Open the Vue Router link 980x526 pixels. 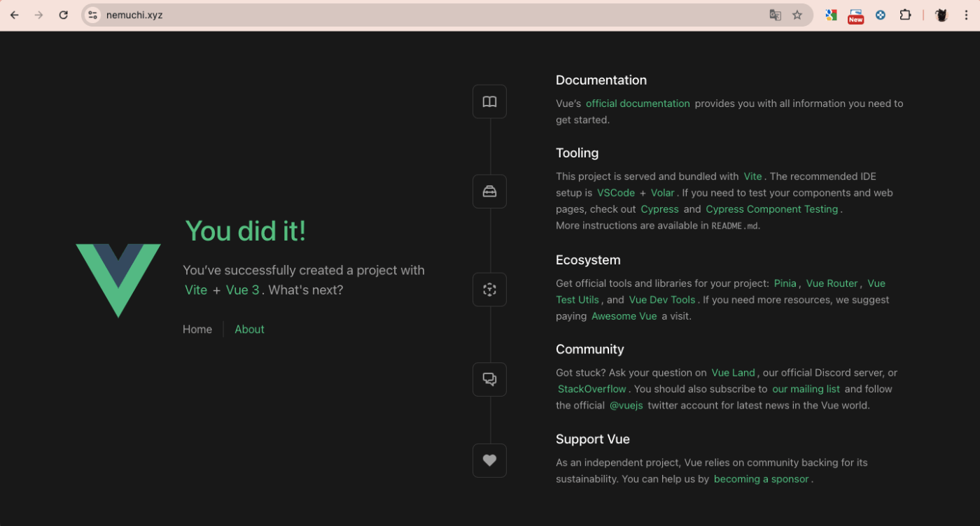[832, 283]
